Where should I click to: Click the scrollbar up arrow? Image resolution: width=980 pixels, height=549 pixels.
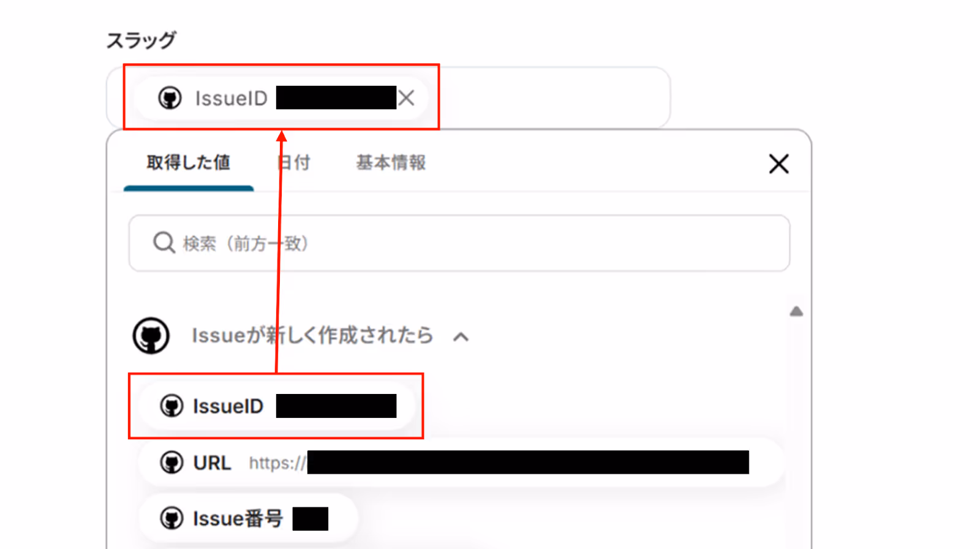pos(796,311)
